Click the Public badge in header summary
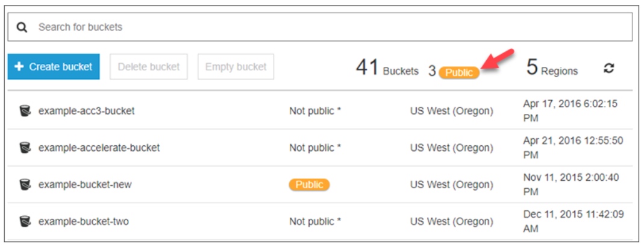The width and height of the screenshot is (644, 246). tap(459, 72)
